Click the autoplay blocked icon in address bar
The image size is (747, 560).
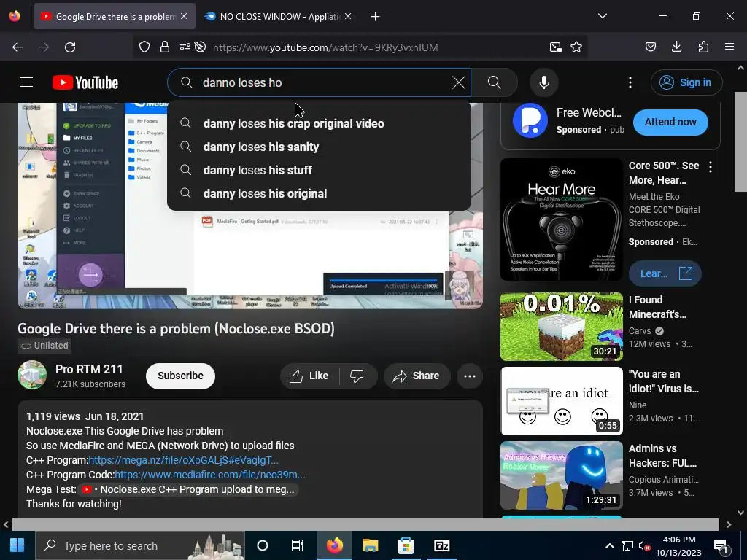coord(200,47)
